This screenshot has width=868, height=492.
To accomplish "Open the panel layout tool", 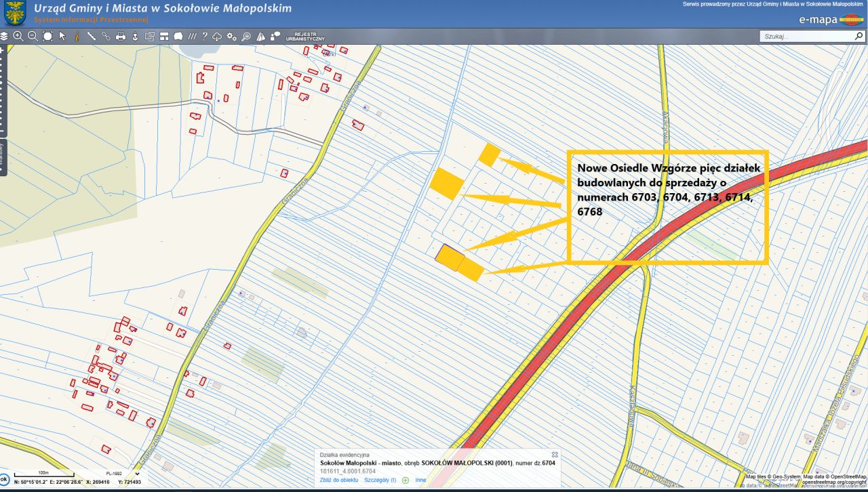I will coord(164,36).
